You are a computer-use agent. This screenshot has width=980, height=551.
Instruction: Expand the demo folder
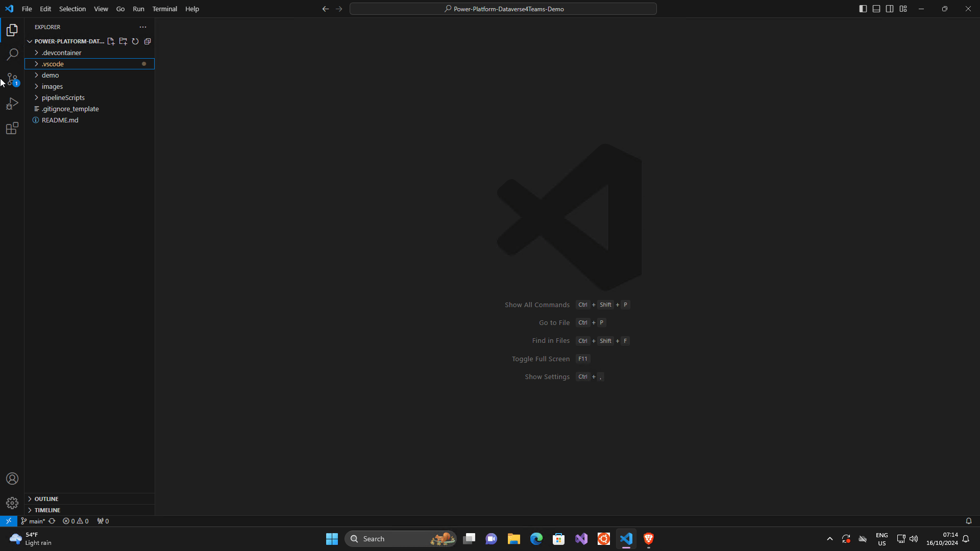coord(50,75)
